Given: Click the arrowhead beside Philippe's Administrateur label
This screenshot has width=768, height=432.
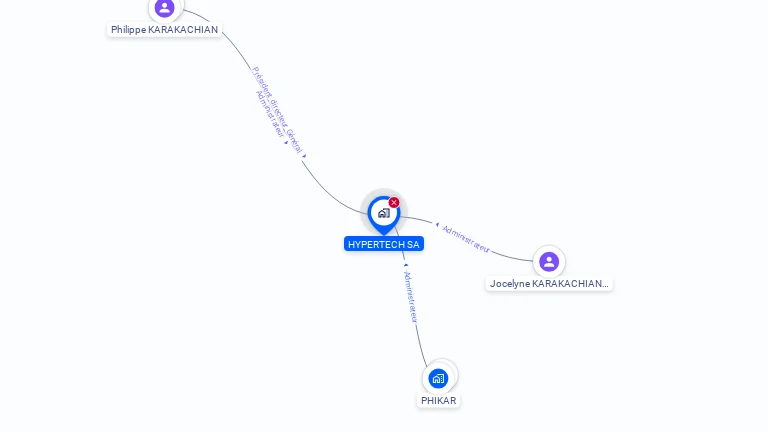Looking at the screenshot, I should 287,143.
